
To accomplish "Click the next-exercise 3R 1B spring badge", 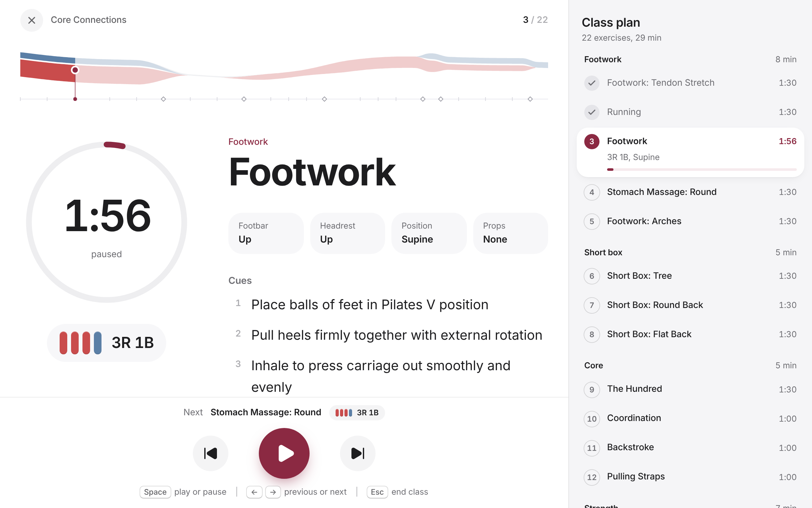I will [357, 412].
